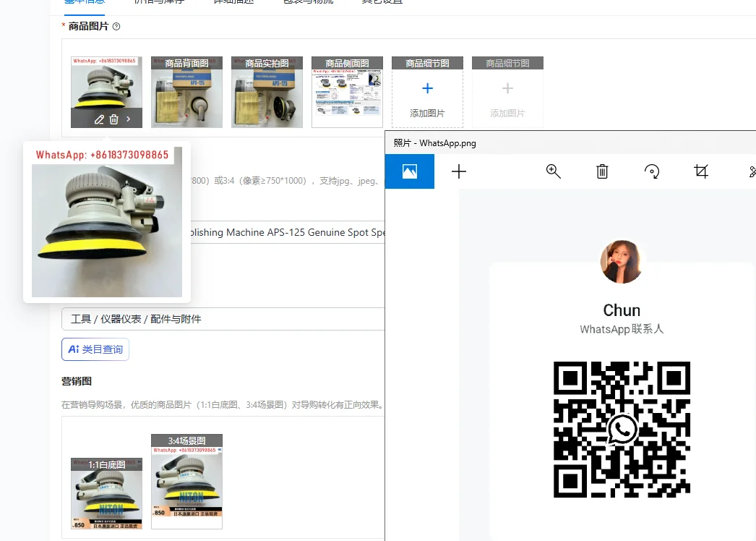This screenshot has width=756, height=541.
Task: Click the Chun contact name text
Action: (x=622, y=310)
